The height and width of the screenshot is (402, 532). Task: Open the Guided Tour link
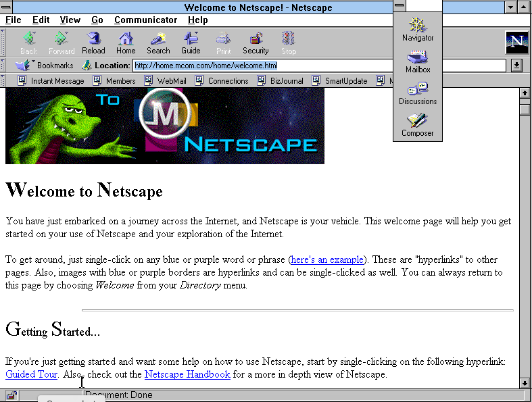pyautogui.click(x=31, y=374)
